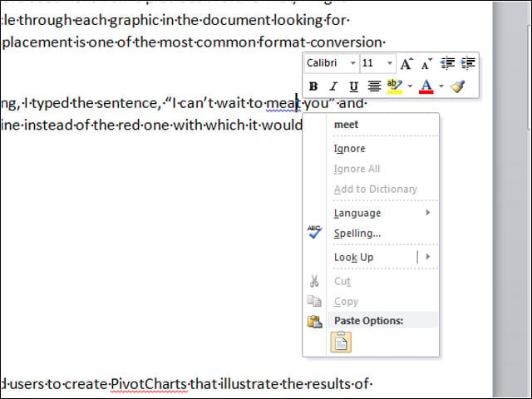Click the Paste Options: header
The width and height of the screenshot is (532, 399).
tap(369, 321)
